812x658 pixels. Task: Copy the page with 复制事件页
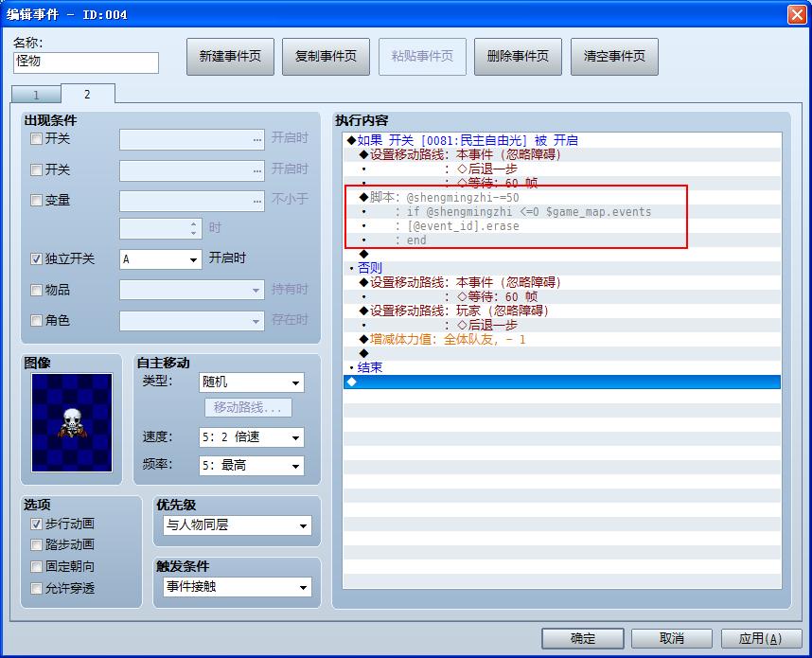326,57
